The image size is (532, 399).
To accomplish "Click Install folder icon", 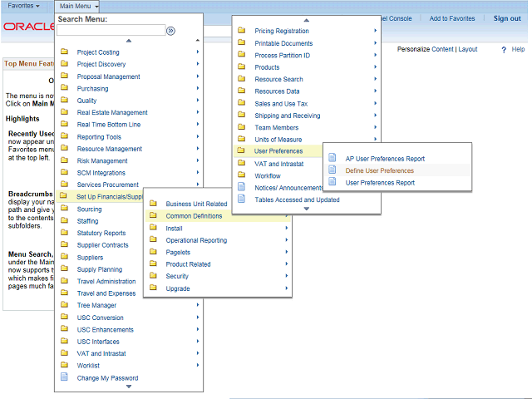I will 153,227.
